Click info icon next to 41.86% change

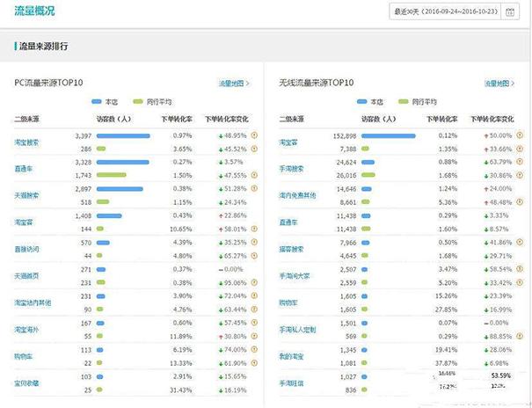pyautogui.click(x=520, y=242)
